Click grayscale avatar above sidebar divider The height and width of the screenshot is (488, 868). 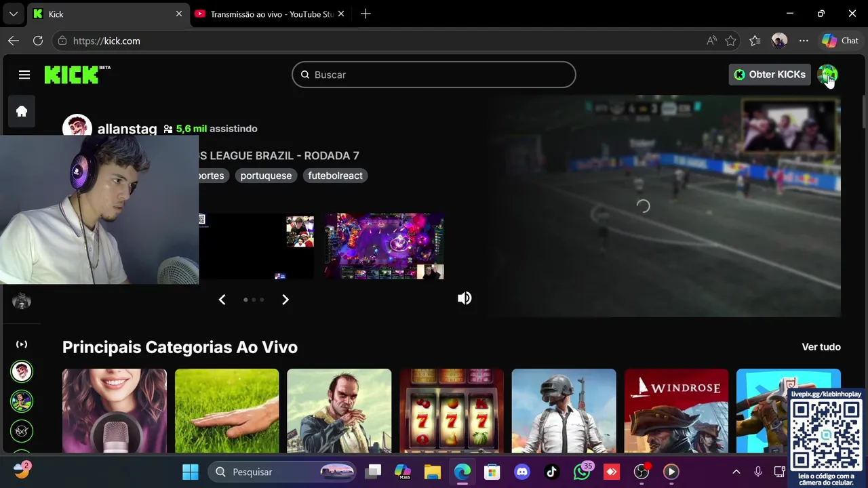(22, 301)
